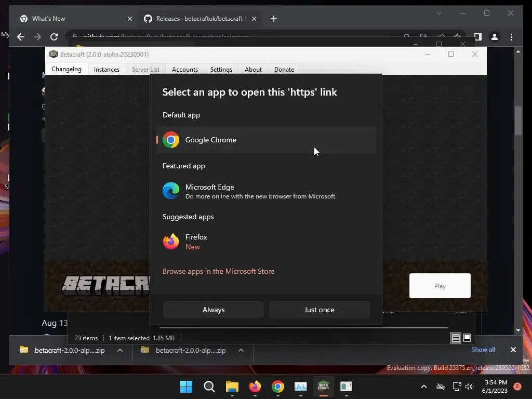Open a new Chrome tab
Screen dimensions: 532x399
click(x=273, y=19)
